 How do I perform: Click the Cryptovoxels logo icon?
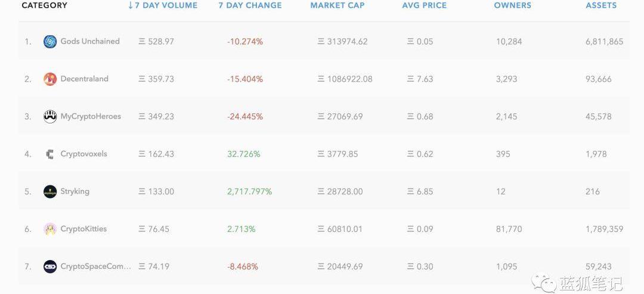coord(50,154)
